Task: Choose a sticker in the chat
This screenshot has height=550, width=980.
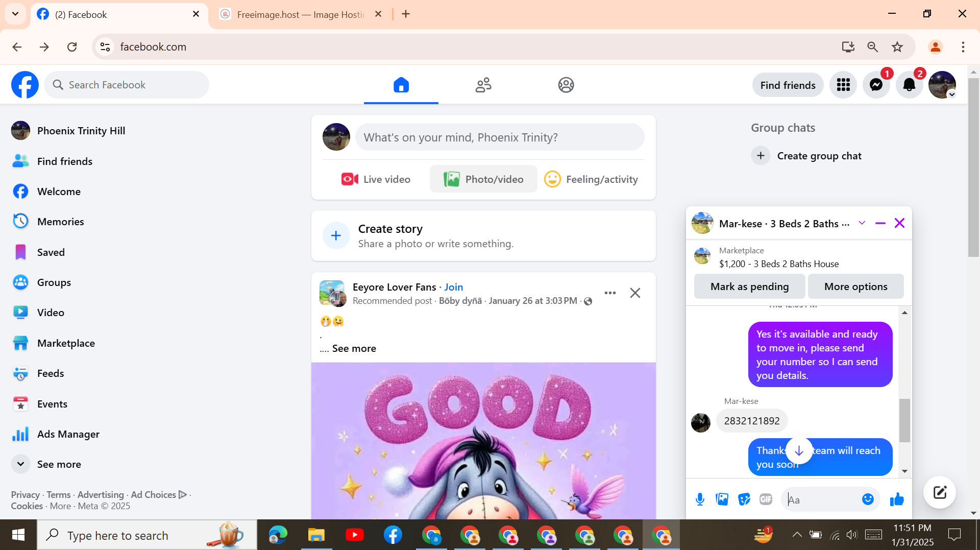Action: click(744, 499)
